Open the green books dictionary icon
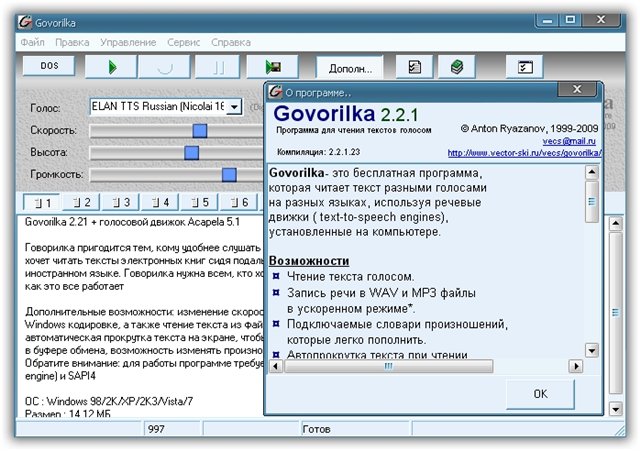Image resolution: width=640 pixels, height=451 pixels. point(457,67)
